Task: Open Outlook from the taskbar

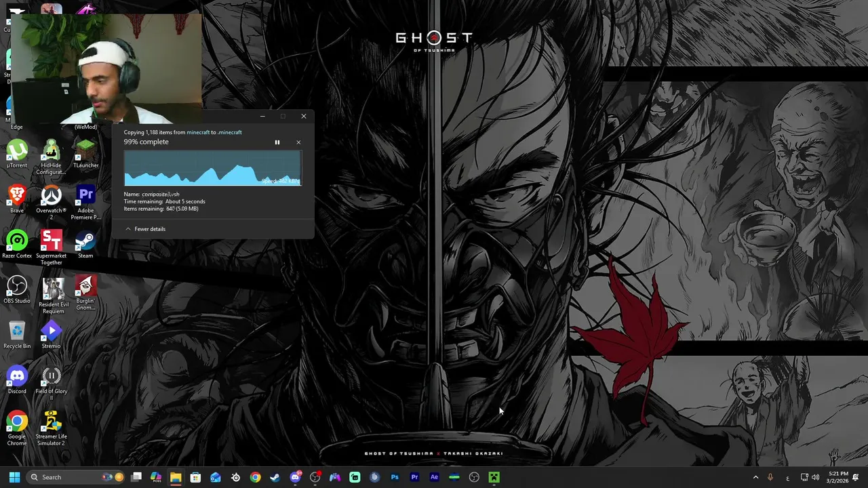Action: 216,477
